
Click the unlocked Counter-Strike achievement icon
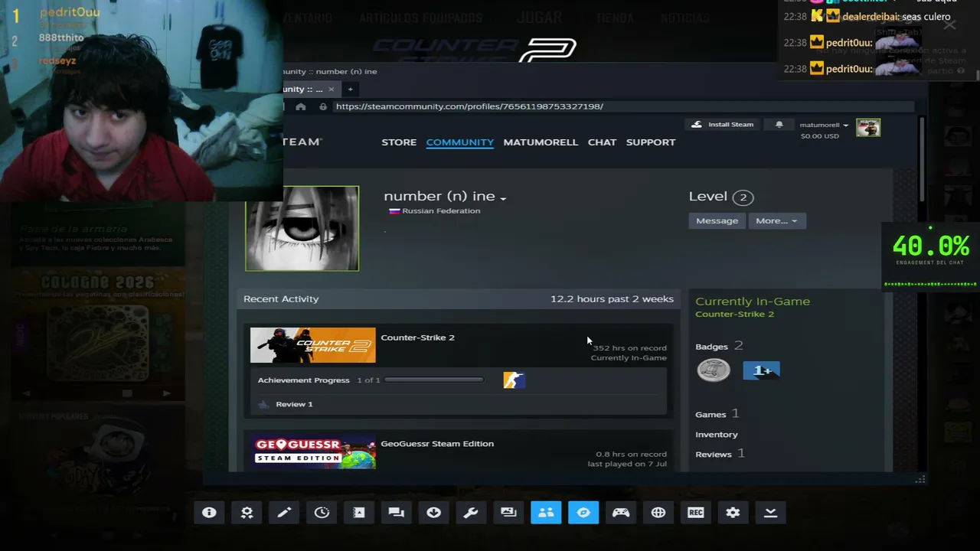point(514,380)
